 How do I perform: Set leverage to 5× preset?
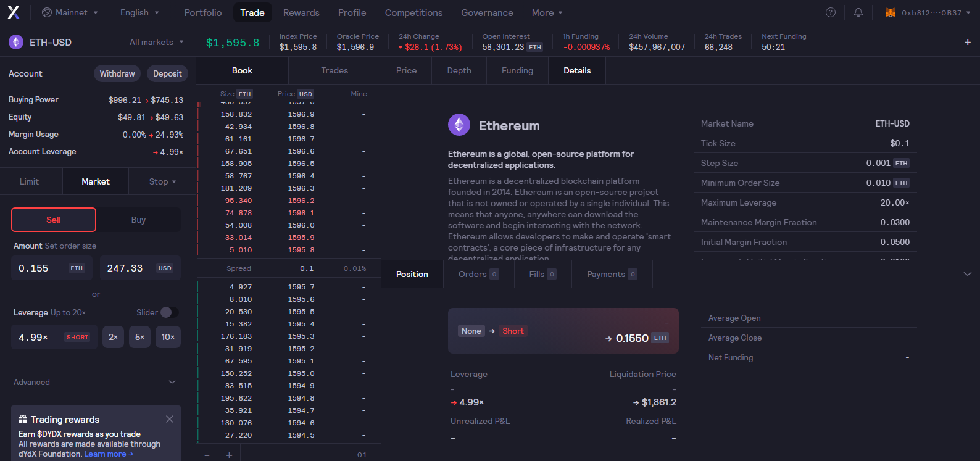(x=139, y=337)
